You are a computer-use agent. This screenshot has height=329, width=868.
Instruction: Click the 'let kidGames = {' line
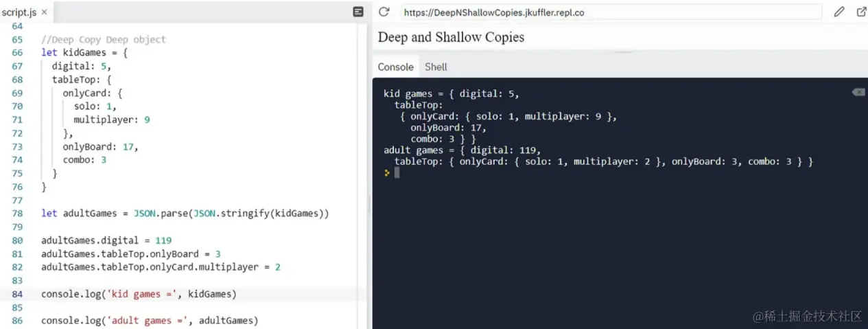[x=84, y=52]
